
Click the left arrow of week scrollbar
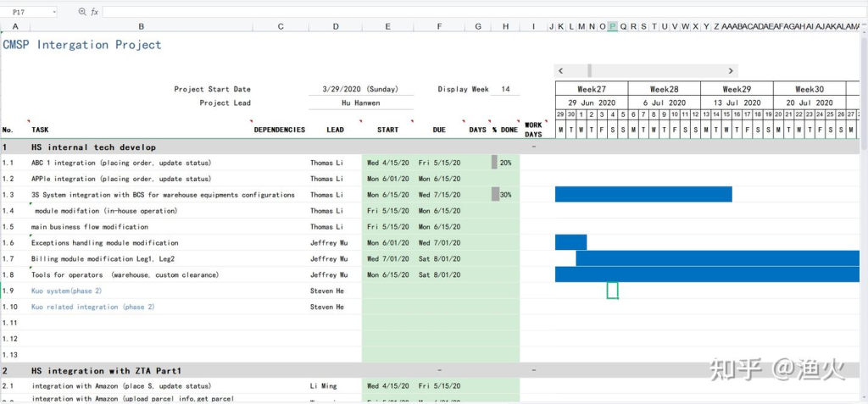point(560,71)
